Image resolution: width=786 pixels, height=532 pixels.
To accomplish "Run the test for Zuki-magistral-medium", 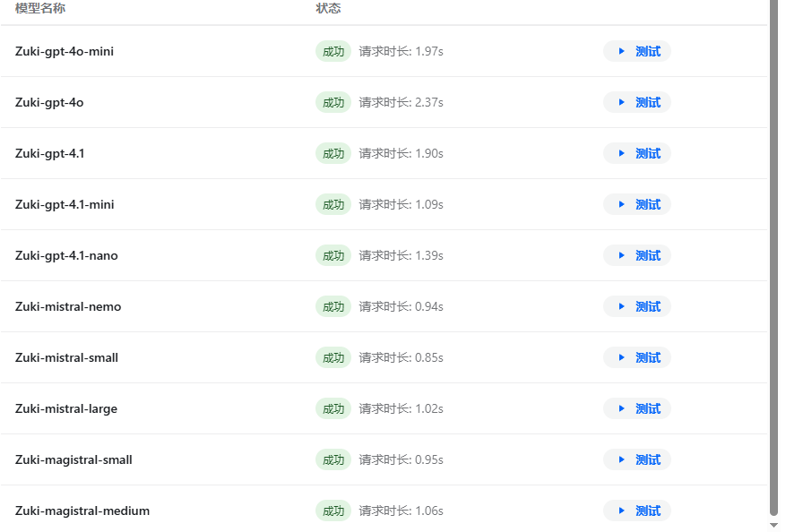I will coord(636,511).
